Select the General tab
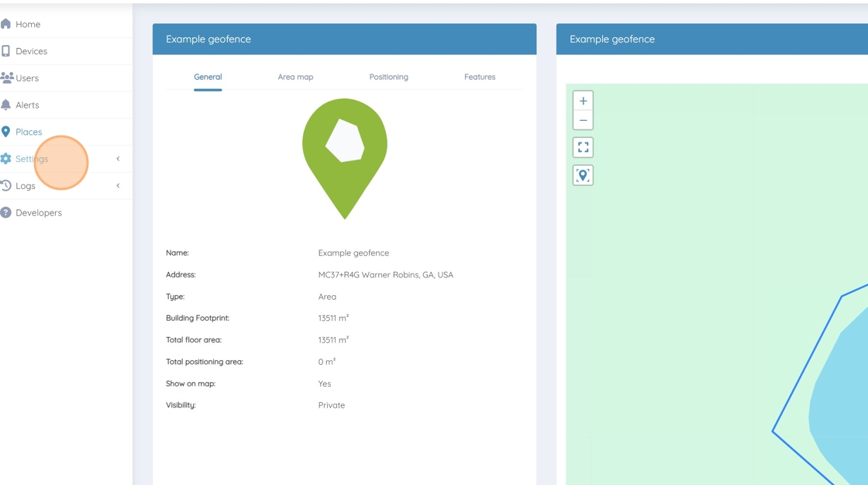The image size is (868, 485). 208,77
